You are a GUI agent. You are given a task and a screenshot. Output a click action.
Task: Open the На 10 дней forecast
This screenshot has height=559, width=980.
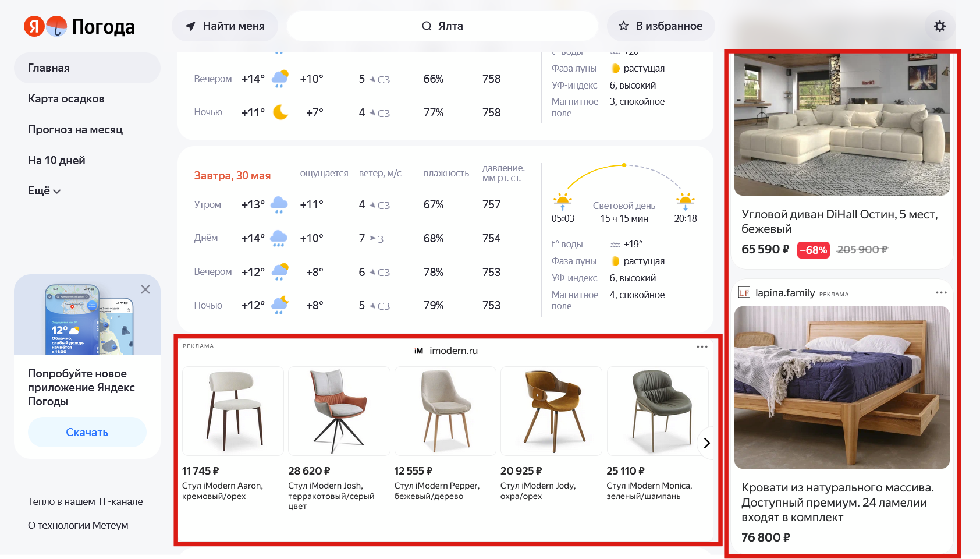click(56, 161)
